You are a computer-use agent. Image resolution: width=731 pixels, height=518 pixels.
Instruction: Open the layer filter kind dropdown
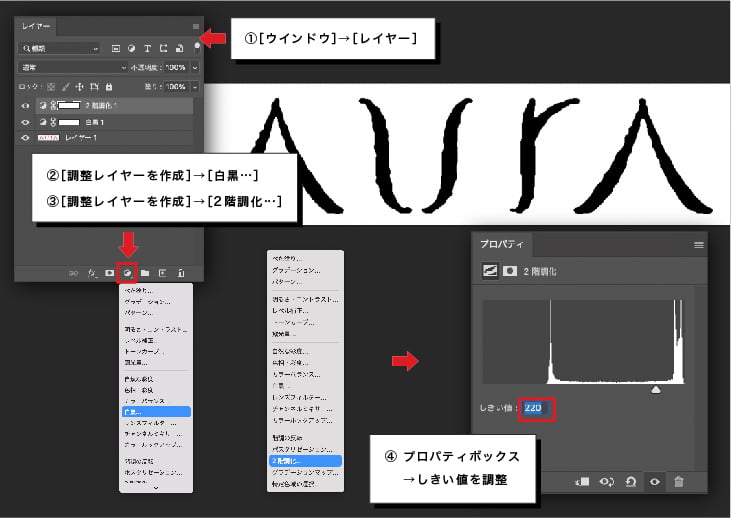click(58, 47)
